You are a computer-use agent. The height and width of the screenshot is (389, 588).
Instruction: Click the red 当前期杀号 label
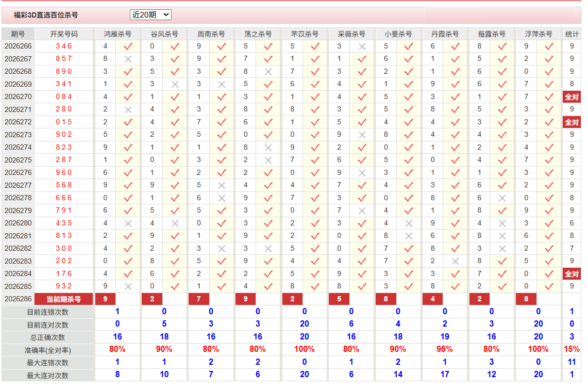tap(64, 299)
